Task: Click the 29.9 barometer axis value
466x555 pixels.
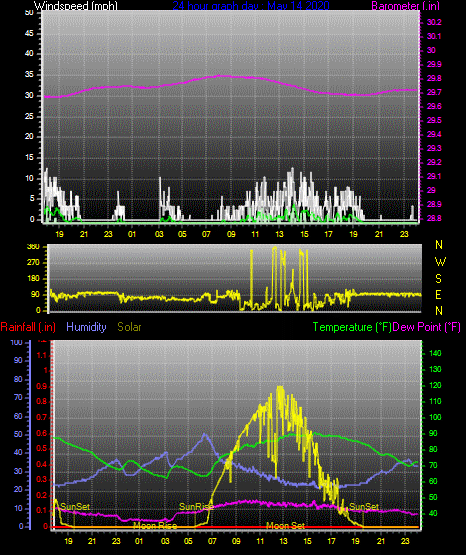Action: click(x=434, y=64)
